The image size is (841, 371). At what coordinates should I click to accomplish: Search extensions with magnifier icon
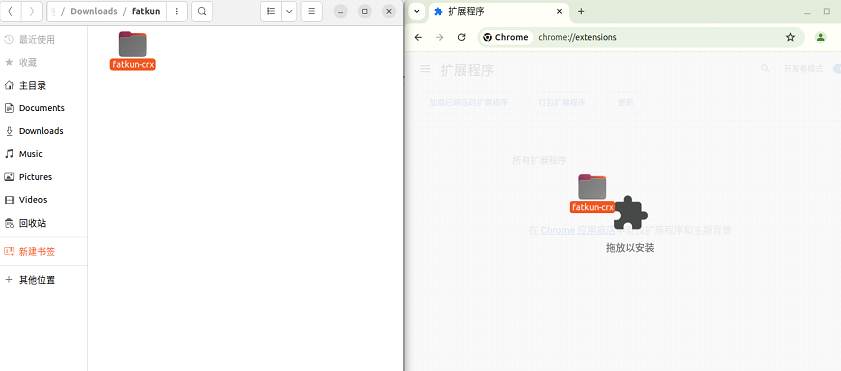(765, 69)
